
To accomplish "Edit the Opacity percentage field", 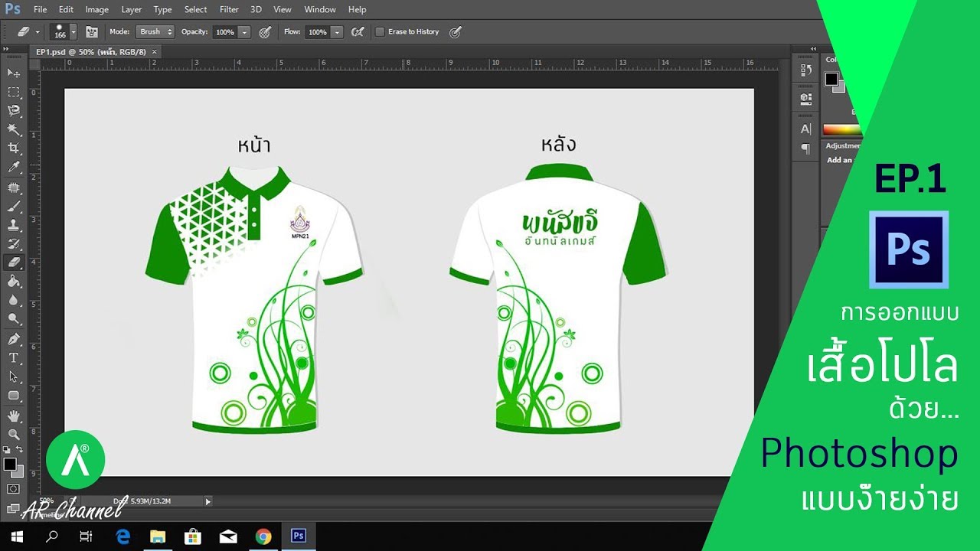I will pyautogui.click(x=225, y=32).
